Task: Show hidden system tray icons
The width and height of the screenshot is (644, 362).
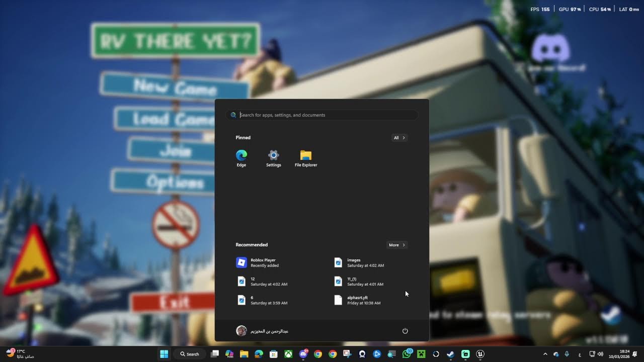Action: pyautogui.click(x=545, y=354)
